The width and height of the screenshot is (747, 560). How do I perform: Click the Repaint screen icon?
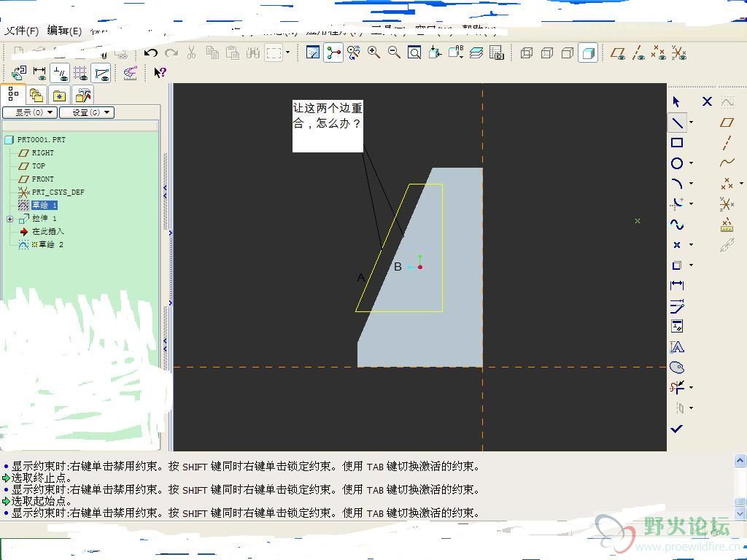312,52
